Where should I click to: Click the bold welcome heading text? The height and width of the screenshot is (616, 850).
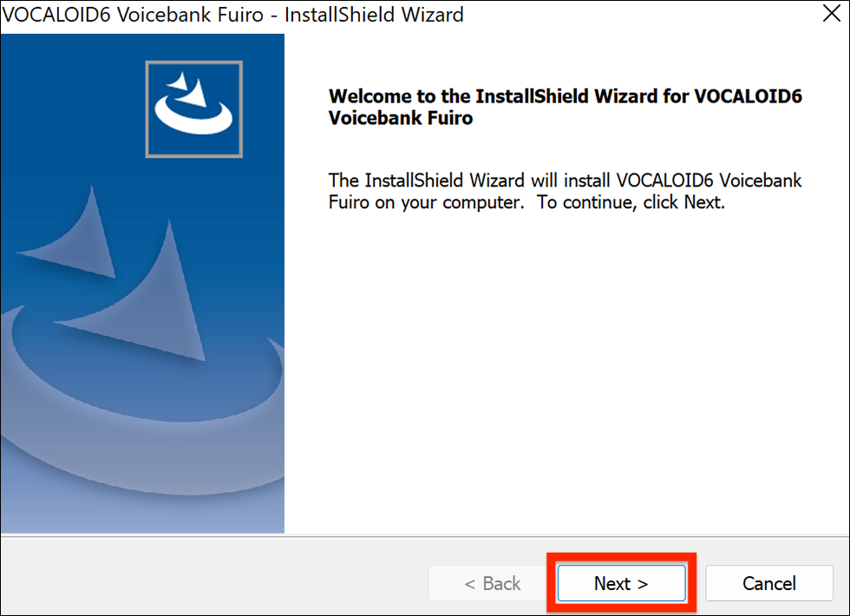pyautogui.click(x=564, y=107)
